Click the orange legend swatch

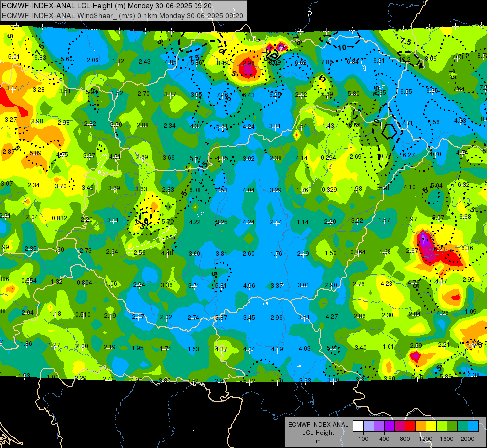421,426
